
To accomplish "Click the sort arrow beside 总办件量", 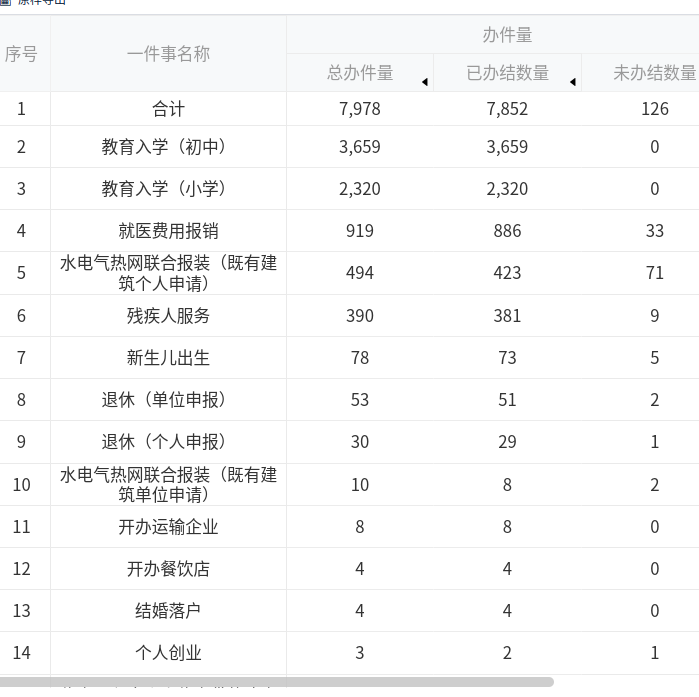I will point(424,82).
